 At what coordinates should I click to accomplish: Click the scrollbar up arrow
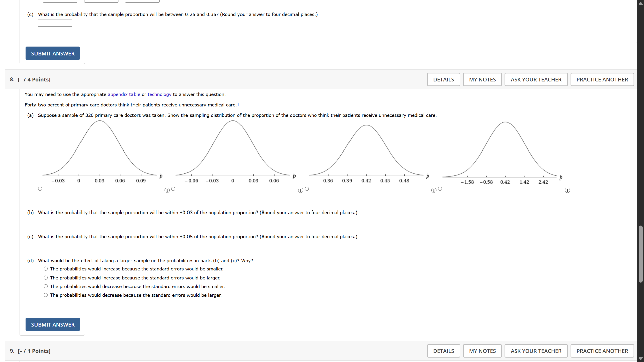[x=641, y=3]
